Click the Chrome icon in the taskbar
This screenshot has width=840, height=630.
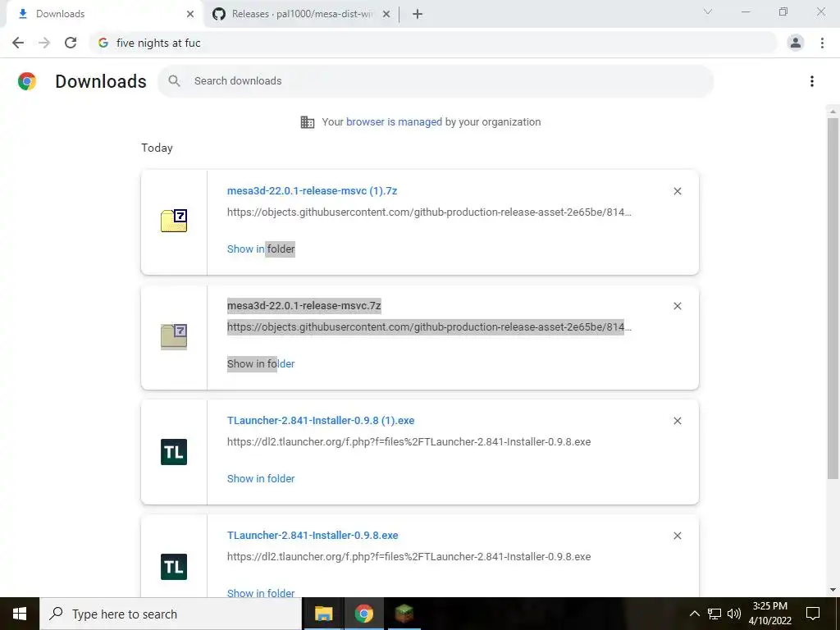point(363,614)
